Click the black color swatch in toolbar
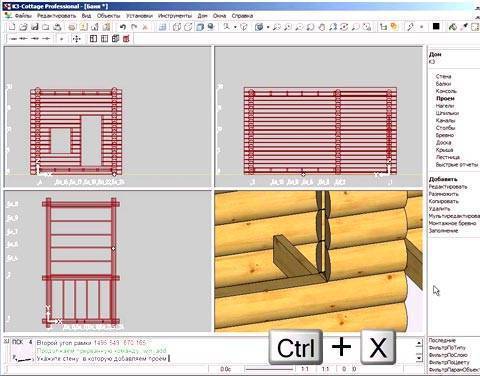 click(436, 26)
